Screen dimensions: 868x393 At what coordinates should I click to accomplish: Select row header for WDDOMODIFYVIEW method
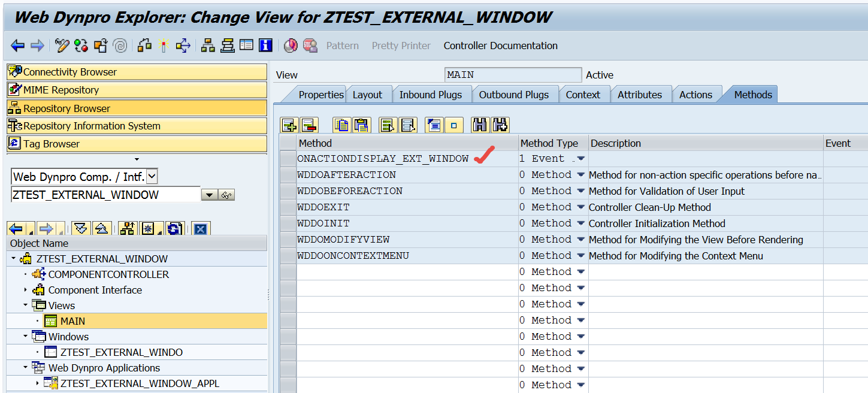coord(288,240)
